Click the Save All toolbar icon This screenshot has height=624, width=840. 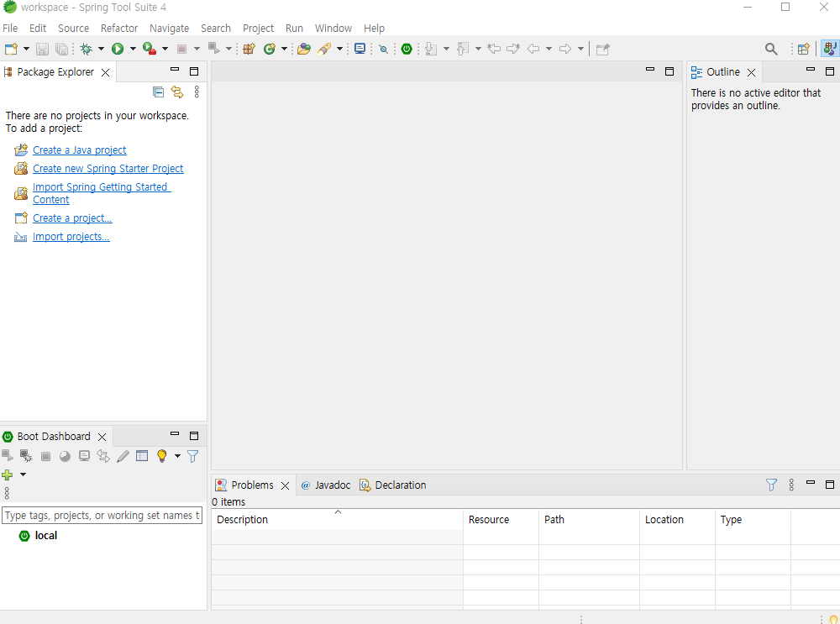(61, 49)
